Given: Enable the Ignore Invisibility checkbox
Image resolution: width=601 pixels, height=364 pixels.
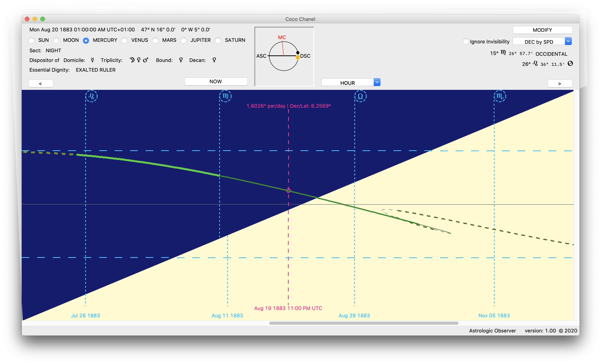Looking at the screenshot, I should [466, 41].
